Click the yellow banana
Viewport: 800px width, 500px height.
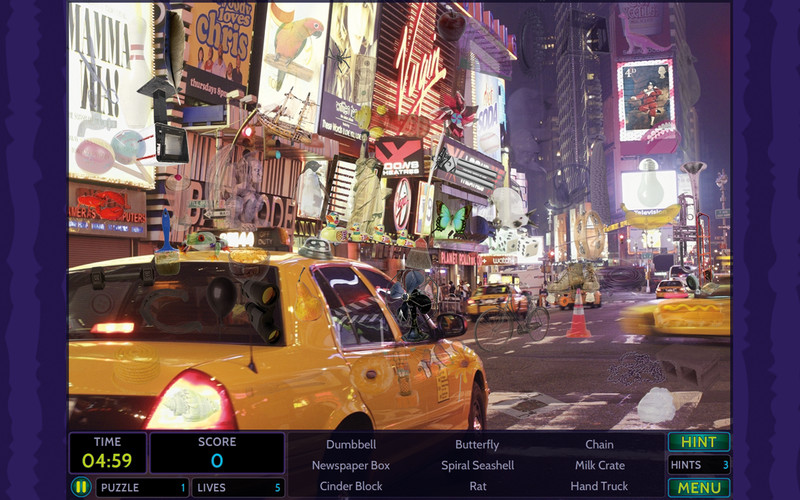coord(651,214)
